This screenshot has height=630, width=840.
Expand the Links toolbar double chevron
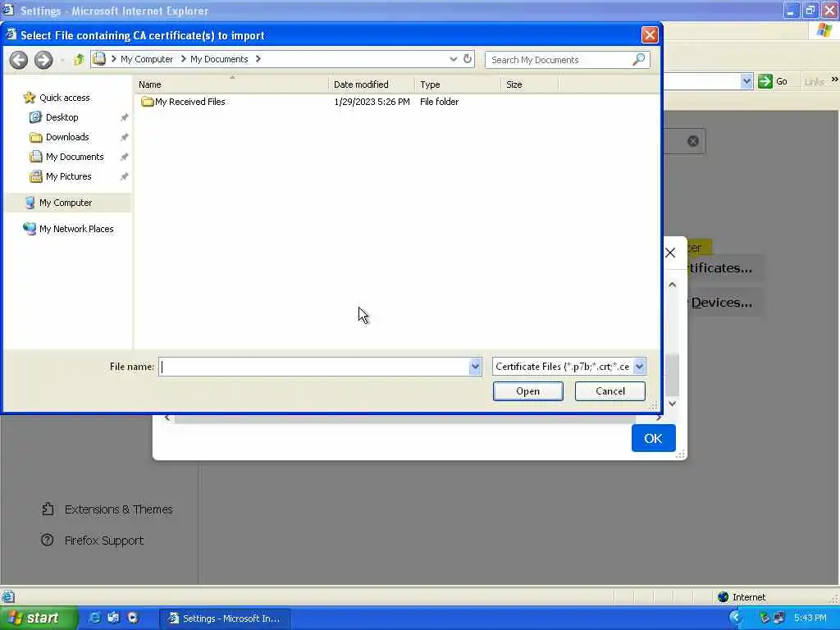(x=834, y=80)
